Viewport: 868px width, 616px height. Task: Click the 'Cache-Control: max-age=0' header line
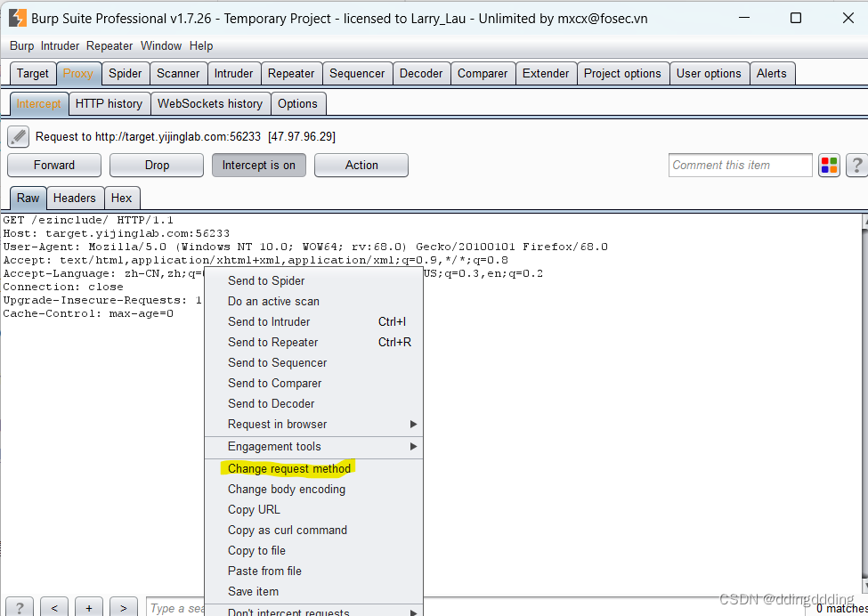coord(88,314)
